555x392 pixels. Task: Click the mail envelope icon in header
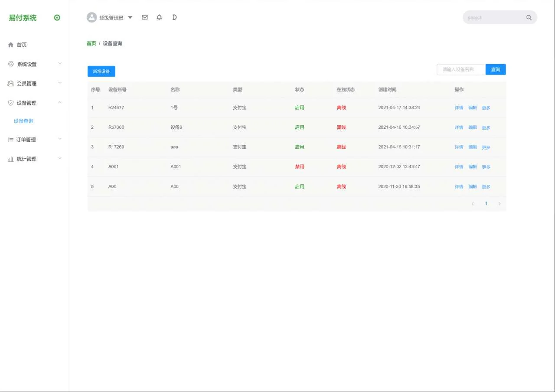(x=145, y=17)
